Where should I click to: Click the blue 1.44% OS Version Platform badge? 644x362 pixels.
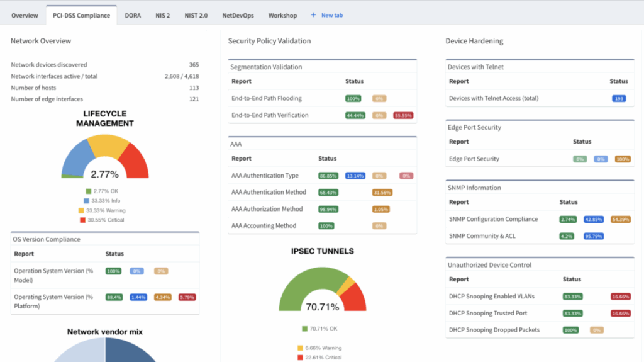138,297
